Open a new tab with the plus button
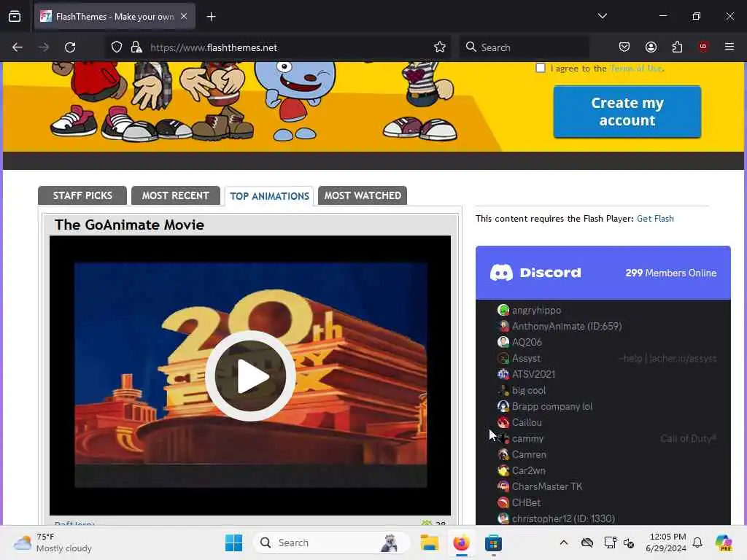Image resolution: width=747 pixels, height=560 pixels. click(x=211, y=17)
